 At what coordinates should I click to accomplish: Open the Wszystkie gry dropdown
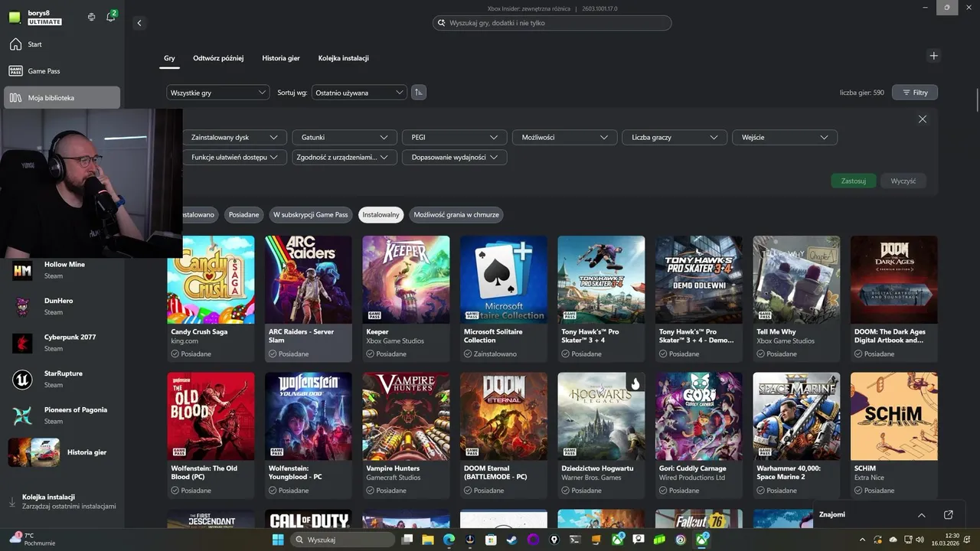click(x=218, y=93)
